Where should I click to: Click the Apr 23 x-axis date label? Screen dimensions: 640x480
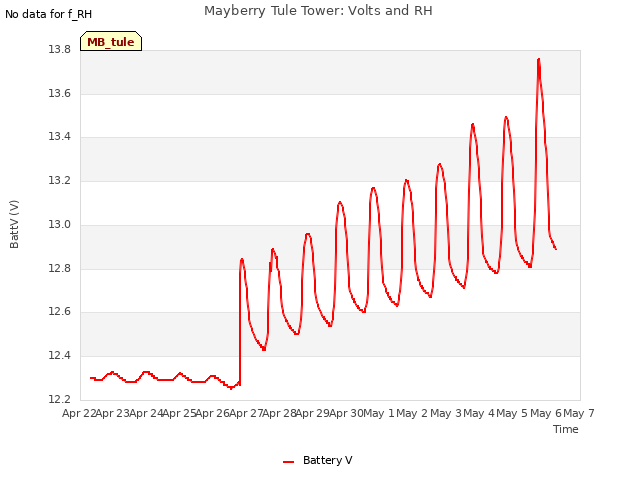click(x=113, y=413)
